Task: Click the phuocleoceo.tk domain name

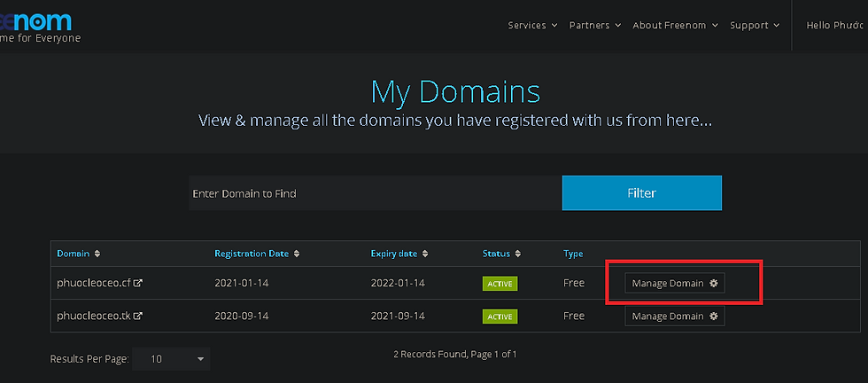Action: (94, 316)
